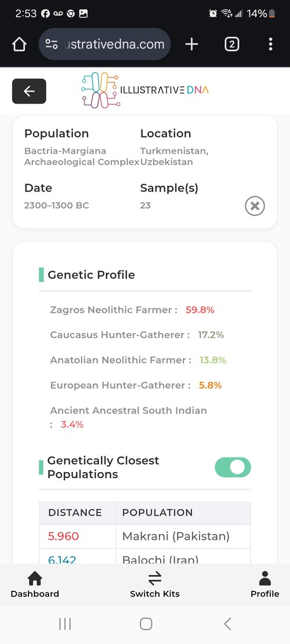The width and height of the screenshot is (290, 644).
Task: Select the address bar URL field
Action: (105, 45)
